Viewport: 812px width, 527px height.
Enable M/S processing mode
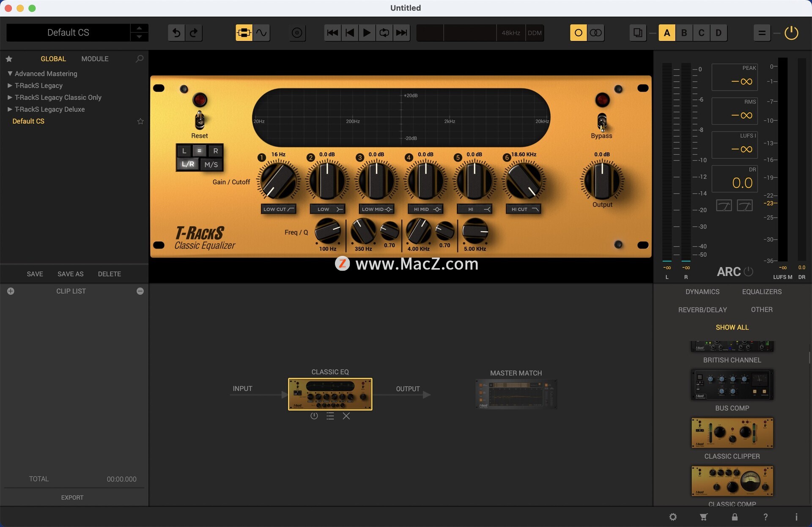[x=211, y=164]
